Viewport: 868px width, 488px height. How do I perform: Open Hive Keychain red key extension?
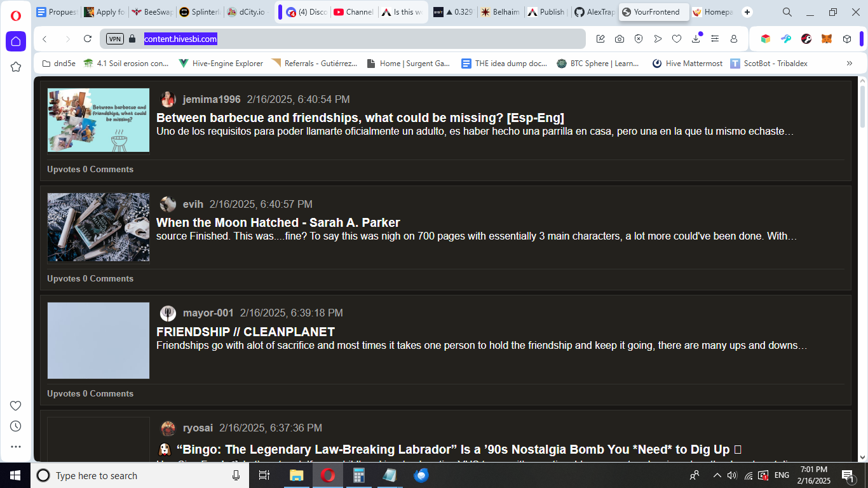coord(806,39)
